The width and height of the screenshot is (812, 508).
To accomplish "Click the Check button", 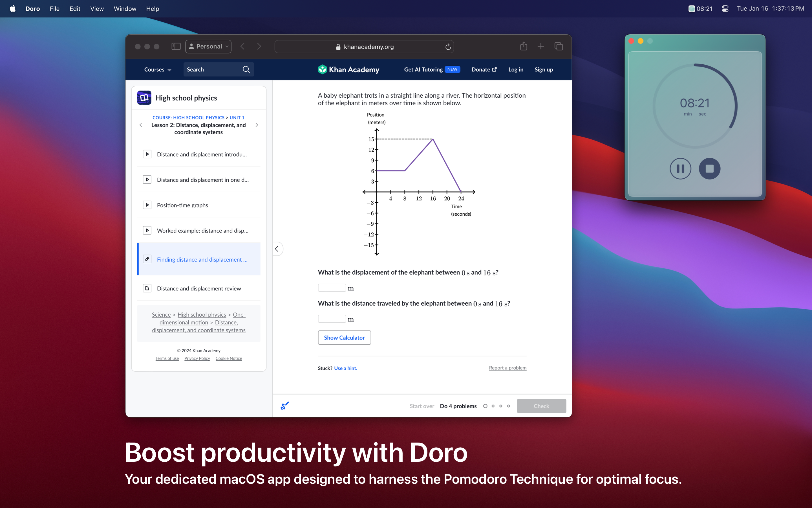I will pos(541,406).
